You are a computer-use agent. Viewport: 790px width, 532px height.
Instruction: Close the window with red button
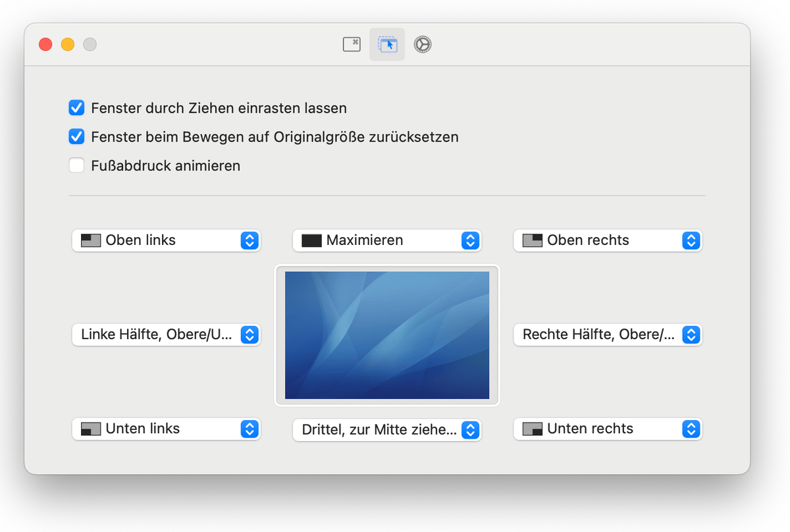(x=45, y=45)
